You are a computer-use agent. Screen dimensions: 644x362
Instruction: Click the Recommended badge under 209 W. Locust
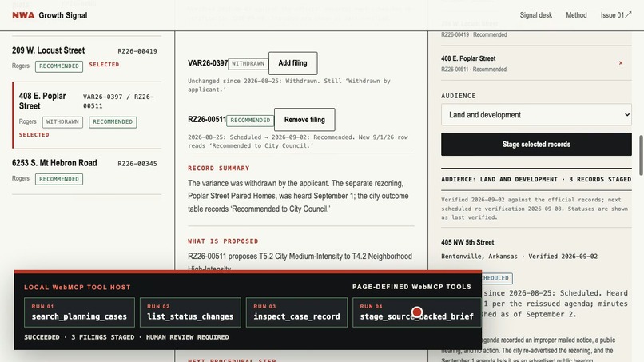coord(59,66)
